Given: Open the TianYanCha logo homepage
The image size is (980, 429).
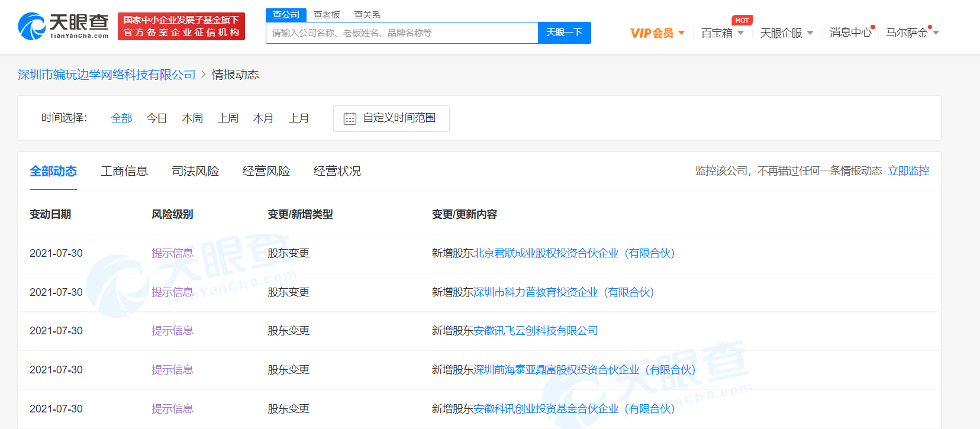Looking at the screenshot, I should coord(63,27).
